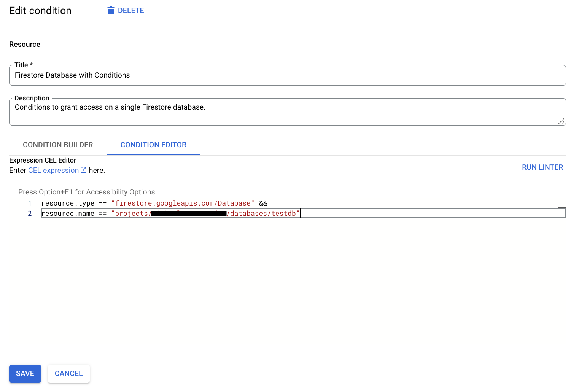This screenshot has width=576, height=392.
Task: Click the Resource section label
Action: 25,45
